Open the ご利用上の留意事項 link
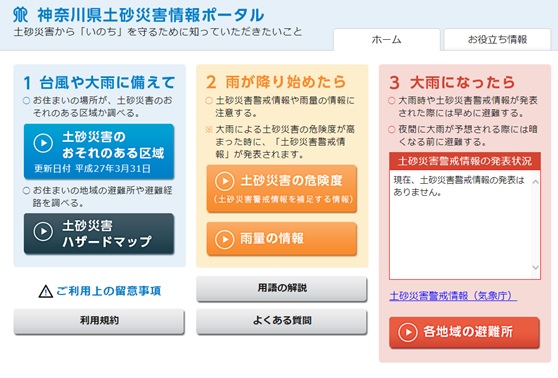The image size is (558, 378). click(109, 291)
